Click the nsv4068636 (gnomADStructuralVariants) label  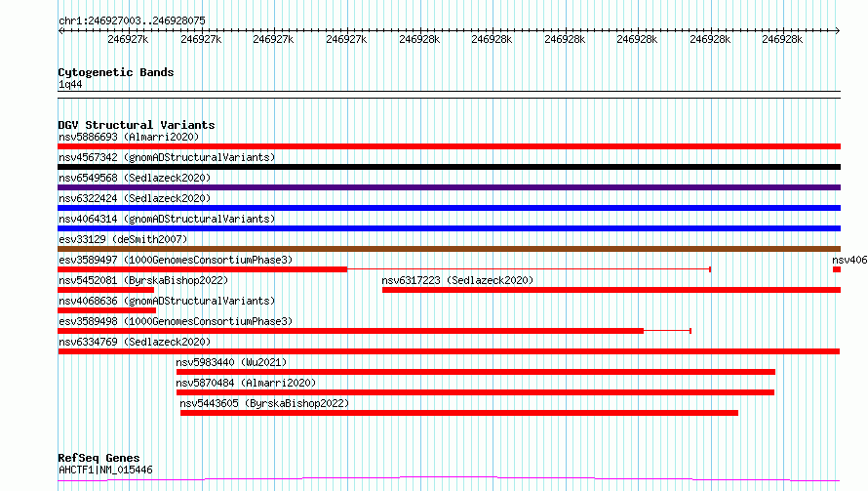coord(167,301)
